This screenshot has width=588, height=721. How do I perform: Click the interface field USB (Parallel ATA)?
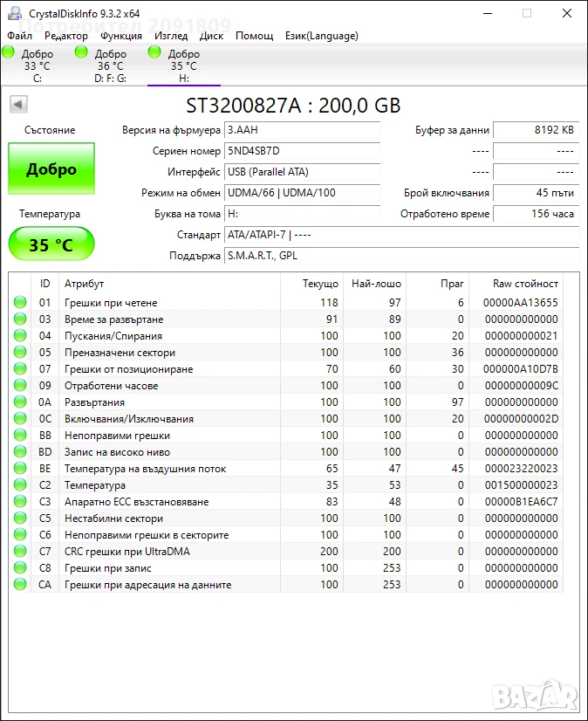click(303, 172)
